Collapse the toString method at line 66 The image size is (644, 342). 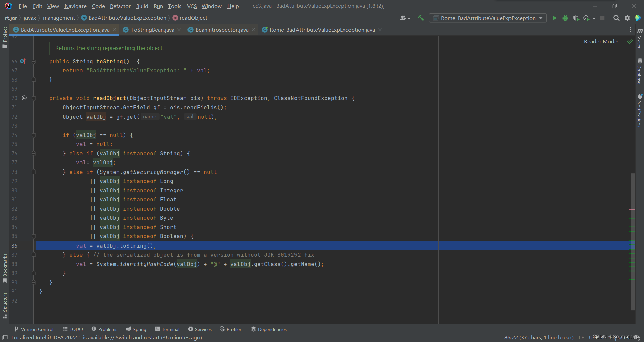[x=34, y=62]
